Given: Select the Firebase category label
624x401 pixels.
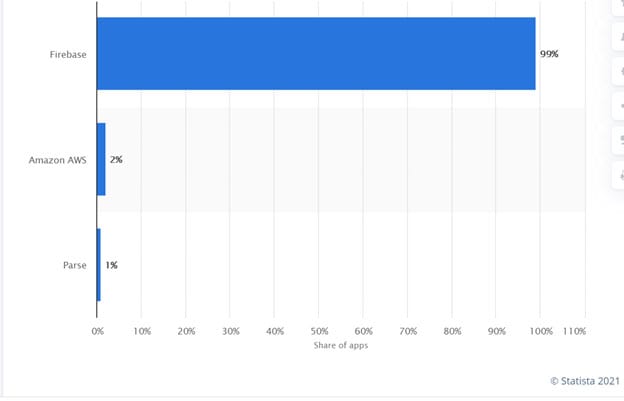Looking at the screenshot, I should [68, 55].
